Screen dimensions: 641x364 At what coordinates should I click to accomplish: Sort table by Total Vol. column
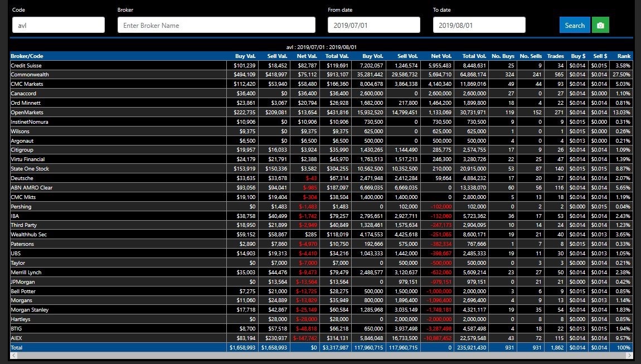(474, 56)
